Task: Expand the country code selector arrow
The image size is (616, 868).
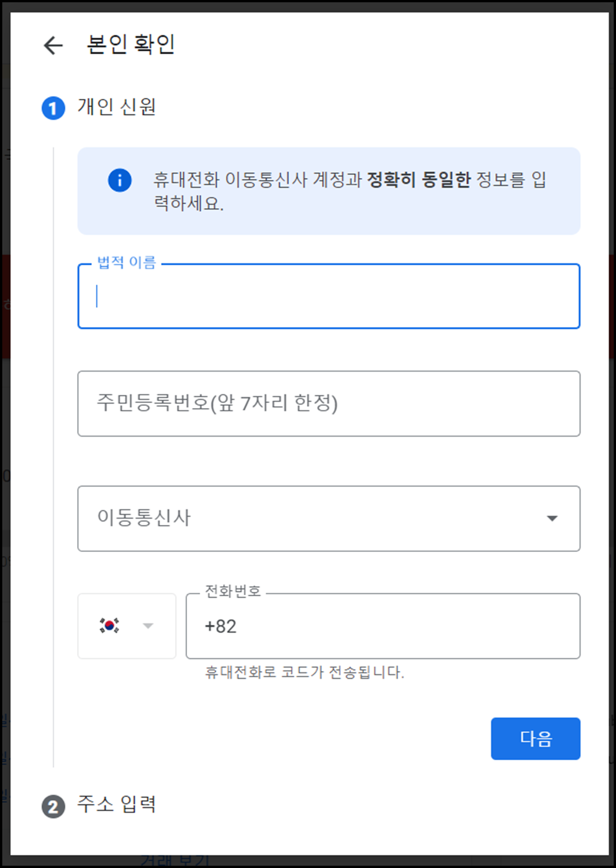Action: pos(149,626)
